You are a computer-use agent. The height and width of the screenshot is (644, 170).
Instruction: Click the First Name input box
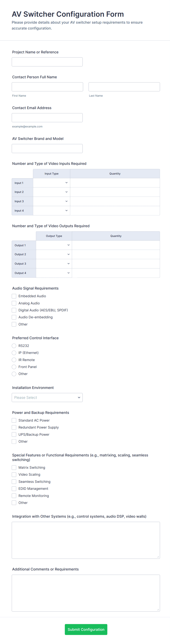(x=47, y=87)
